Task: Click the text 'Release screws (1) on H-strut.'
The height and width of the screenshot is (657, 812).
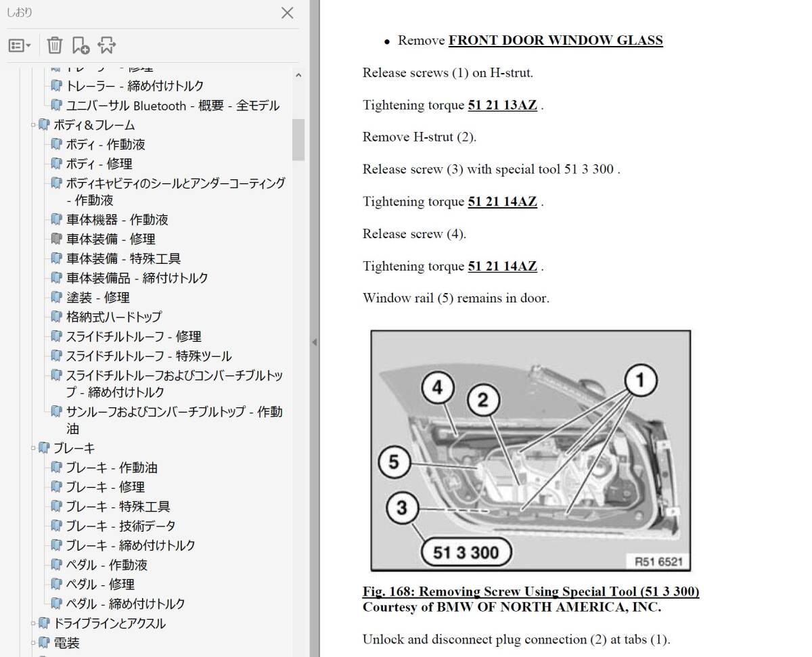Action: point(448,72)
